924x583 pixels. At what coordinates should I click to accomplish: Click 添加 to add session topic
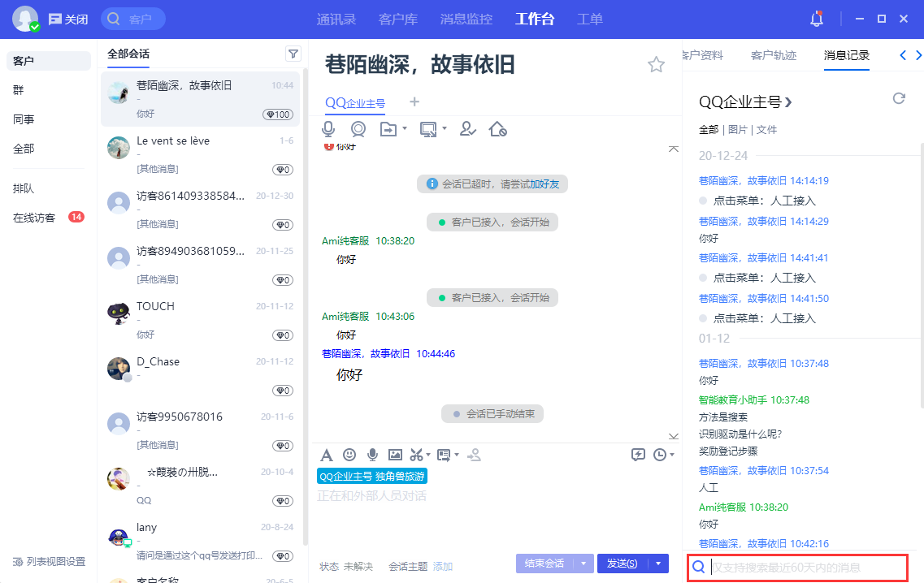pos(443,567)
